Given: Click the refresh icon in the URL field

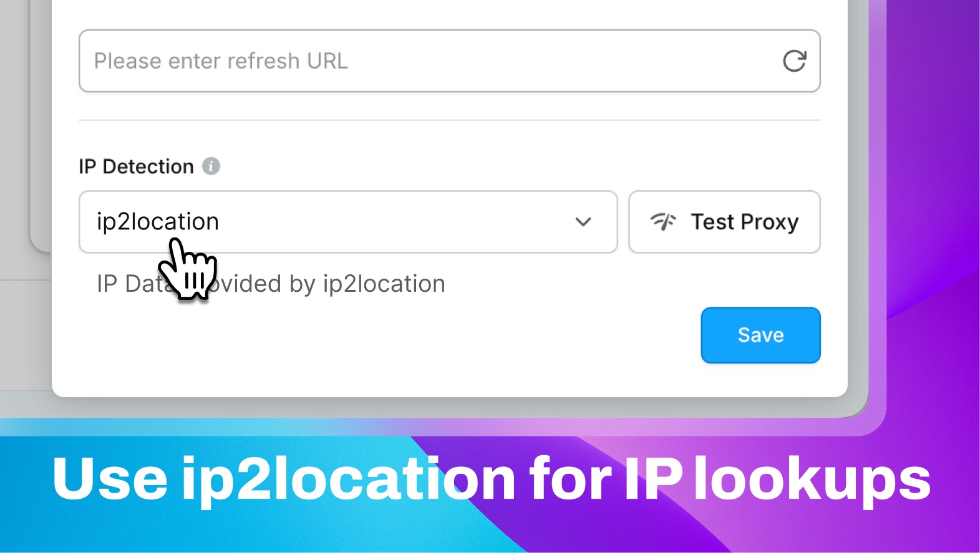Looking at the screenshot, I should [x=794, y=61].
